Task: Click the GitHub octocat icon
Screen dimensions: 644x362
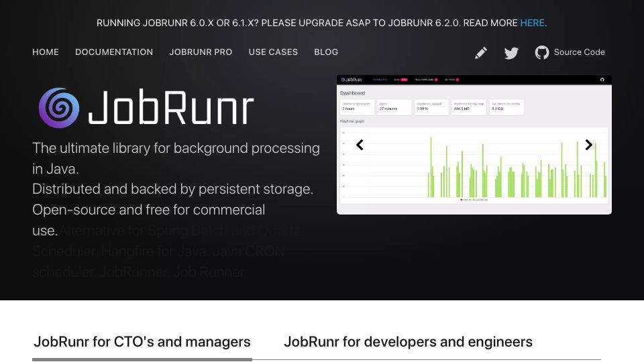Action: 542,52
